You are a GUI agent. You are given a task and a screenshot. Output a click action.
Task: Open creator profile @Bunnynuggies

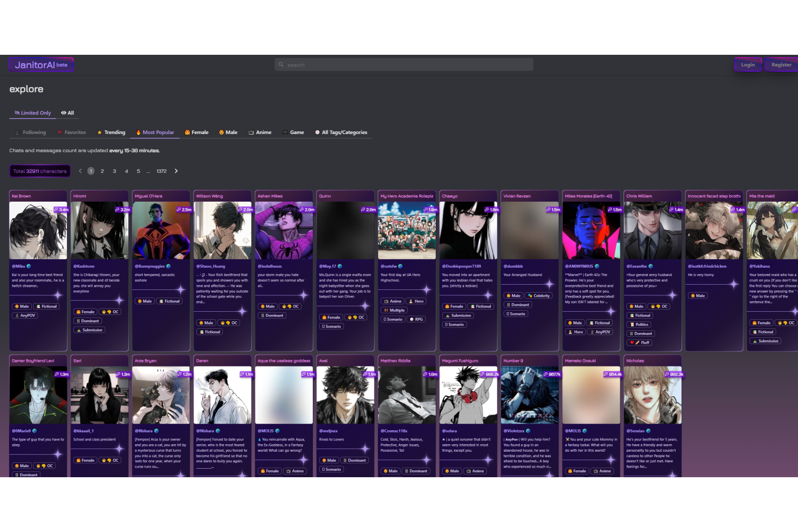[x=150, y=267]
